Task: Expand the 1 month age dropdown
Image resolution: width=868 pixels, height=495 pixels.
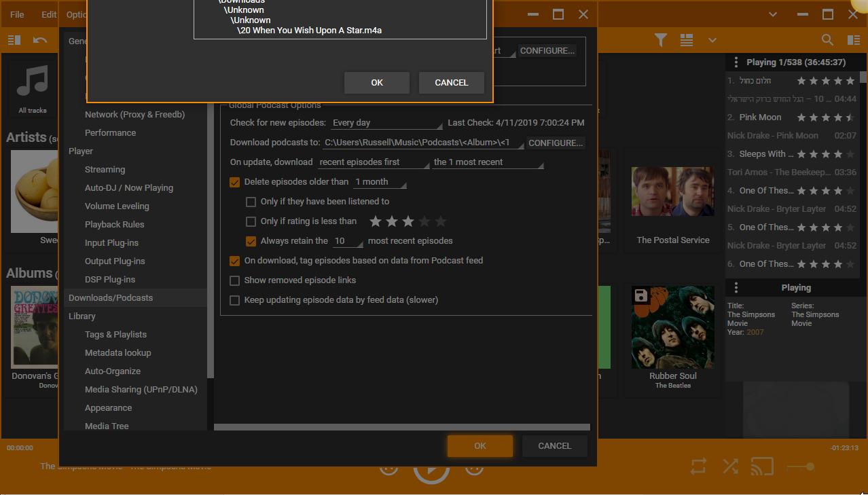Action: point(380,182)
